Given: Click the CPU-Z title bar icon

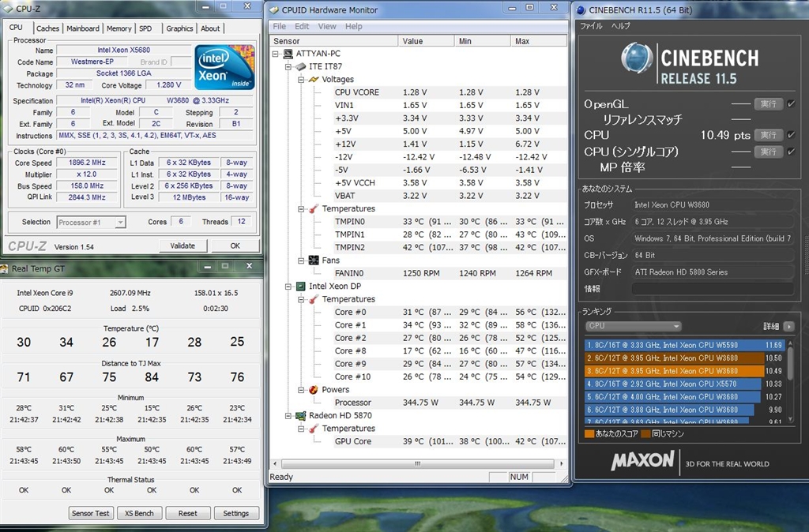Looking at the screenshot, I should pyautogui.click(x=8, y=8).
